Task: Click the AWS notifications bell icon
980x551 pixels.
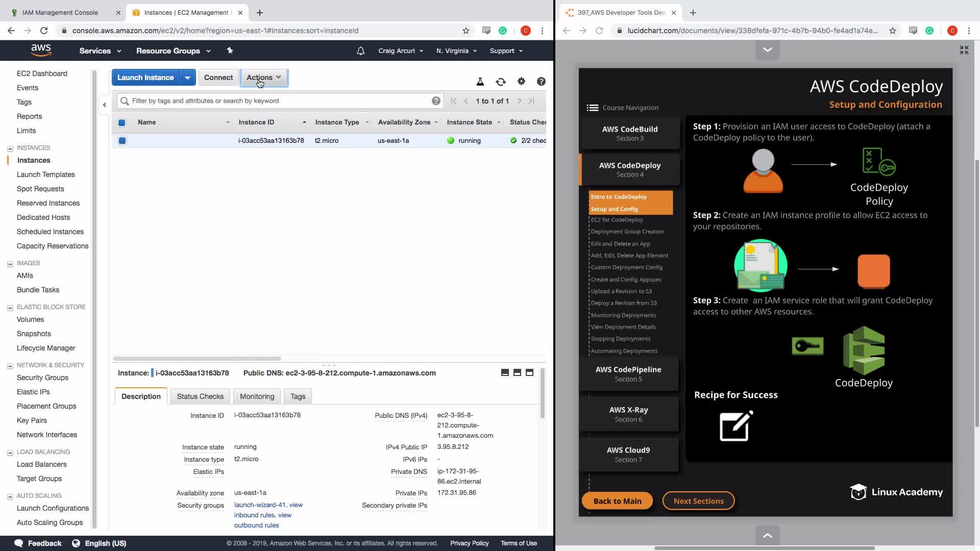Action: (360, 51)
